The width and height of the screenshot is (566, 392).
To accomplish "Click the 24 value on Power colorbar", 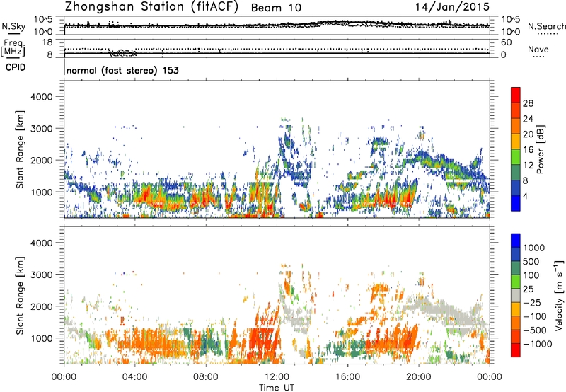I will [x=528, y=119].
